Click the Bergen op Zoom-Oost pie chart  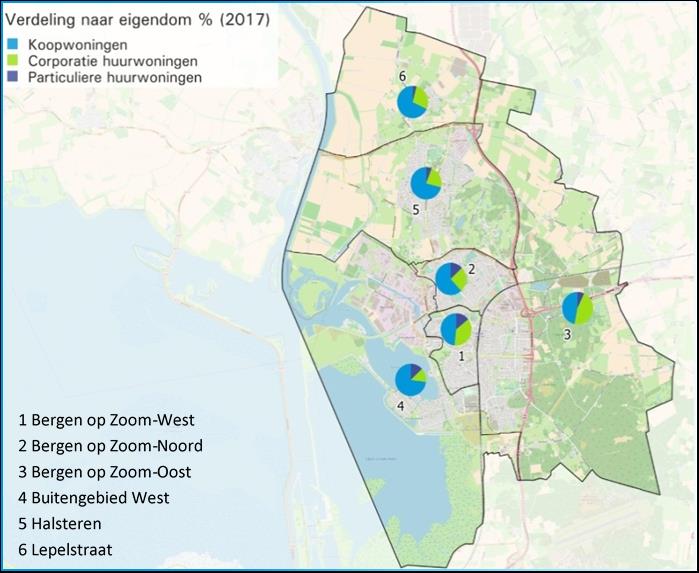[x=577, y=309]
